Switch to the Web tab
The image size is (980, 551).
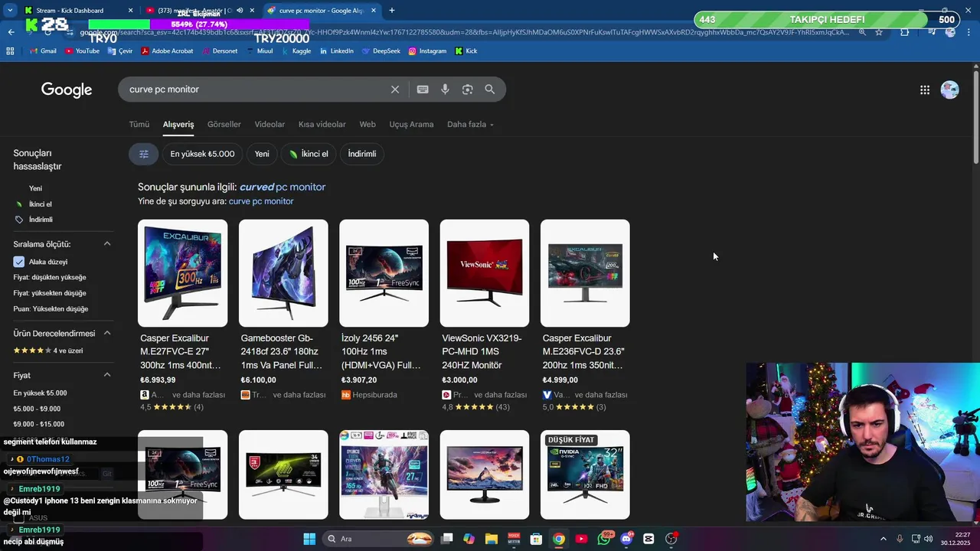pyautogui.click(x=367, y=125)
